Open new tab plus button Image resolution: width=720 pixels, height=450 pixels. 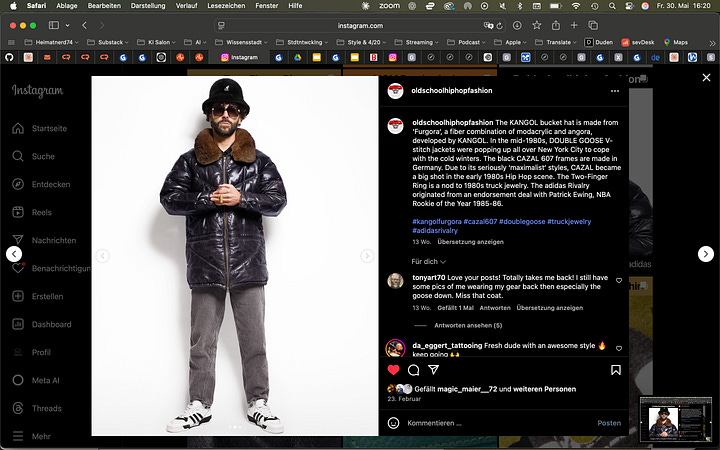click(574, 25)
